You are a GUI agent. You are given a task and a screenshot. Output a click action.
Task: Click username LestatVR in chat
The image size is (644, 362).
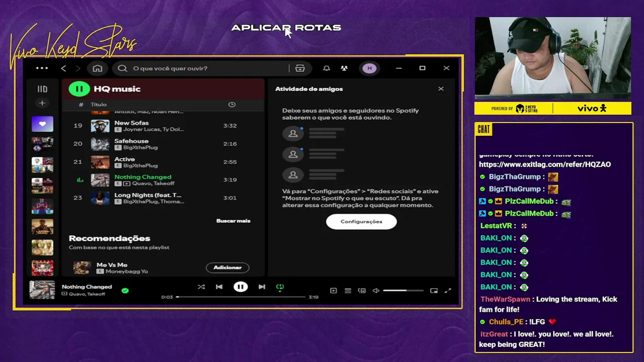pos(496,226)
